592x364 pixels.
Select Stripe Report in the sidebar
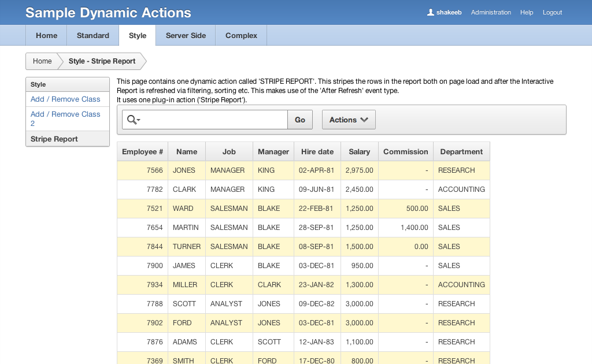coord(54,139)
